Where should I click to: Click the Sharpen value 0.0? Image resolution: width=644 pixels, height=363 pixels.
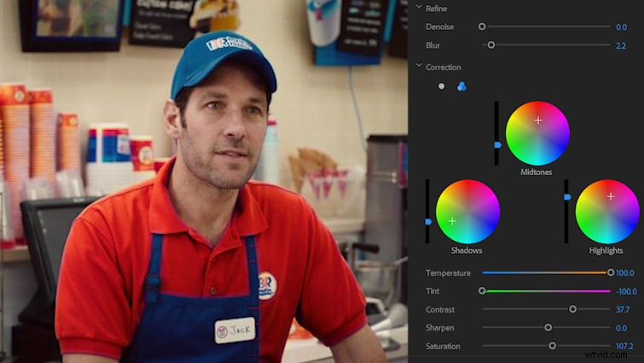pyautogui.click(x=622, y=328)
